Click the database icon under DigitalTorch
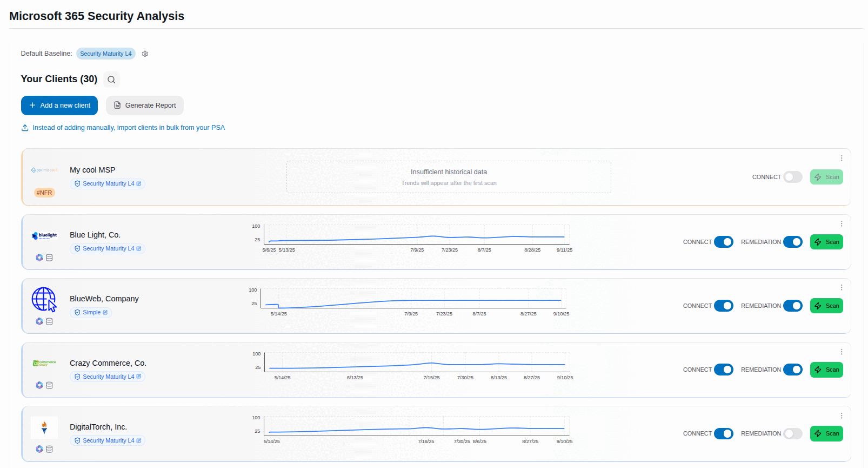 coord(49,449)
